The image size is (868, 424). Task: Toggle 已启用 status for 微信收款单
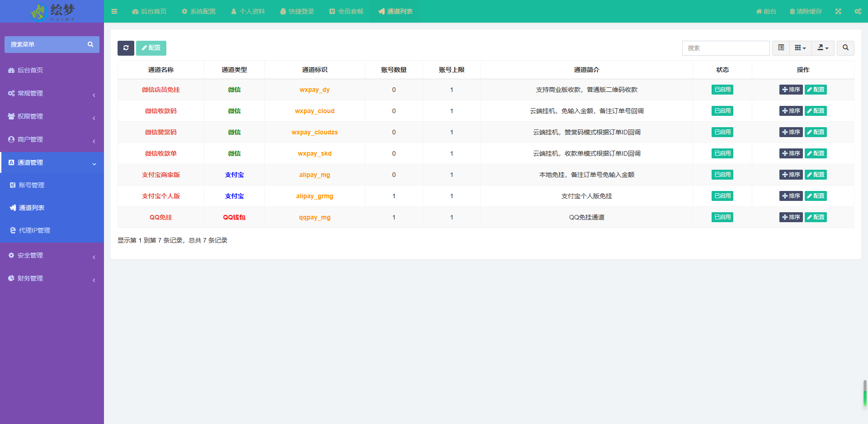(x=722, y=153)
